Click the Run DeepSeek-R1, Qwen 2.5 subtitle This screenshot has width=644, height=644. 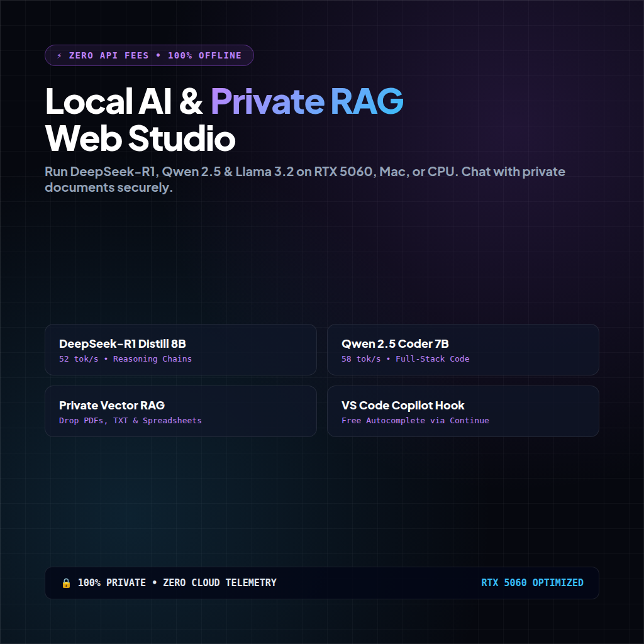[305, 179]
